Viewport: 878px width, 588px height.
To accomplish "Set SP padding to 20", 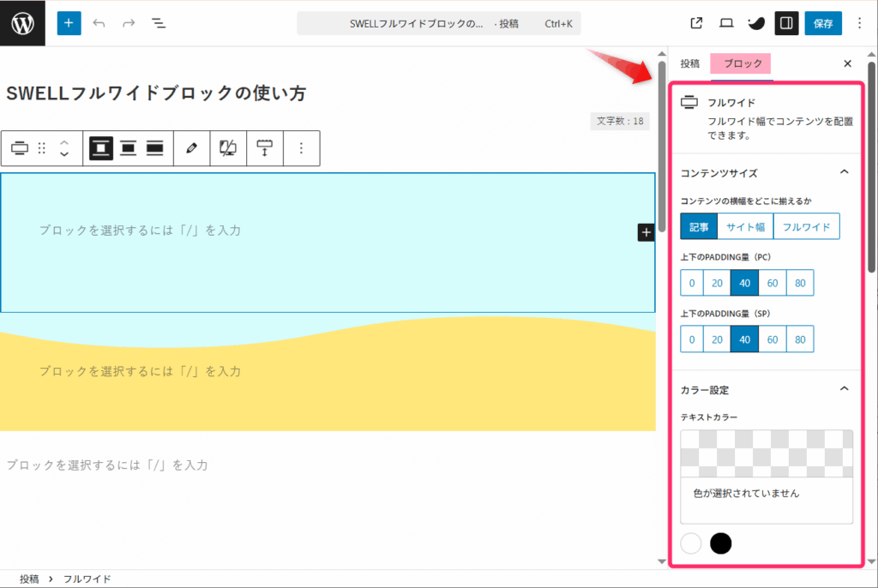I will coord(717,339).
